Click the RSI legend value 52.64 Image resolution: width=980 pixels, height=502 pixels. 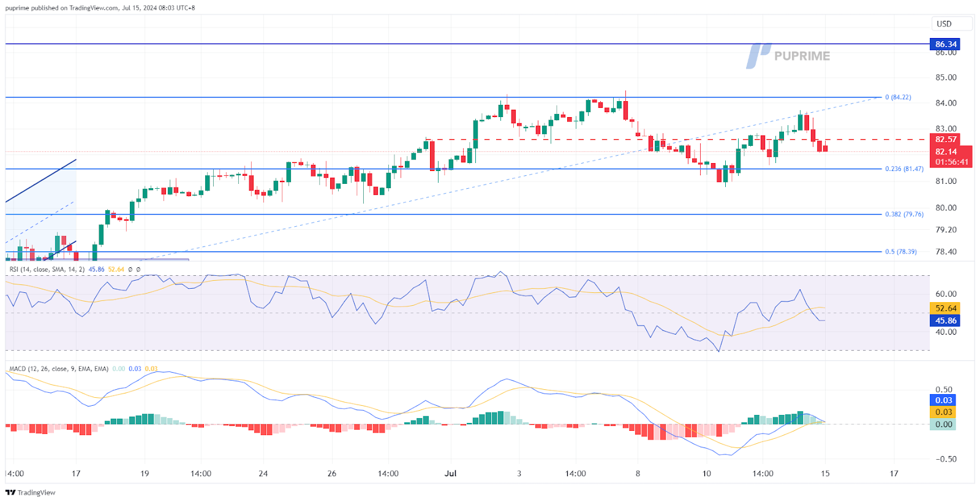tap(116, 269)
